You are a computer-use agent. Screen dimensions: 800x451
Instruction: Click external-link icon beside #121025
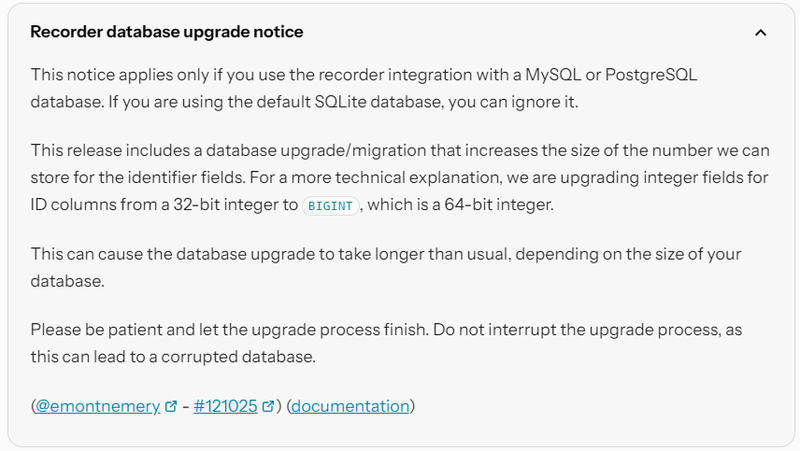click(x=268, y=406)
